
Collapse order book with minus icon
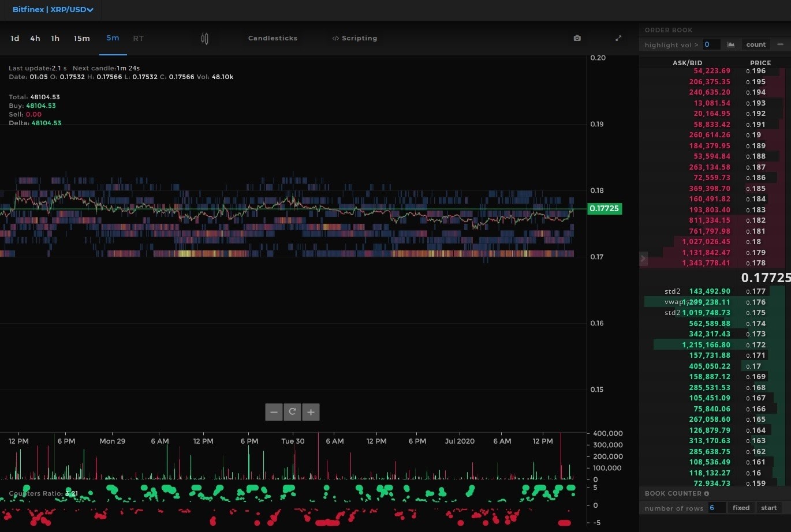point(780,44)
